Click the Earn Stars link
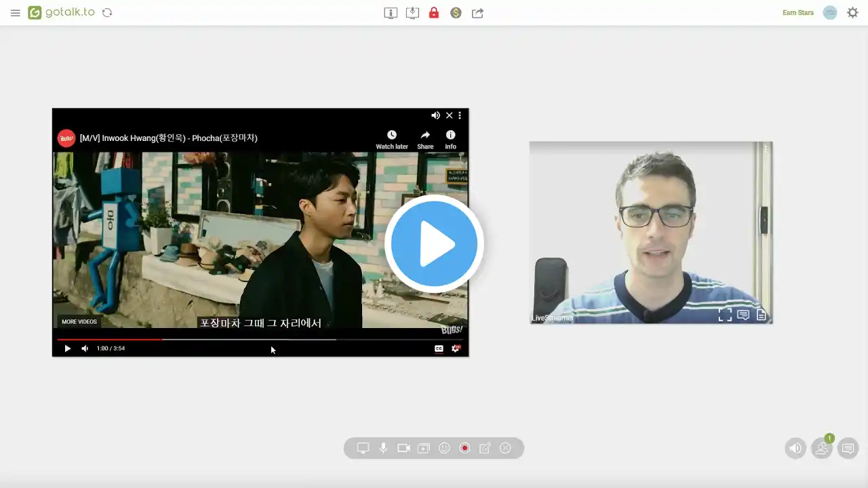 click(798, 13)
